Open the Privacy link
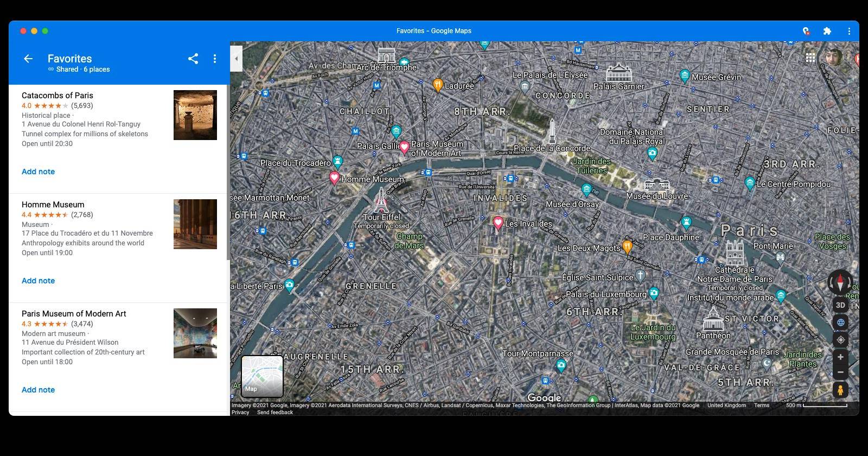Viewport: 868px width, 456px height. coord(240,413)
